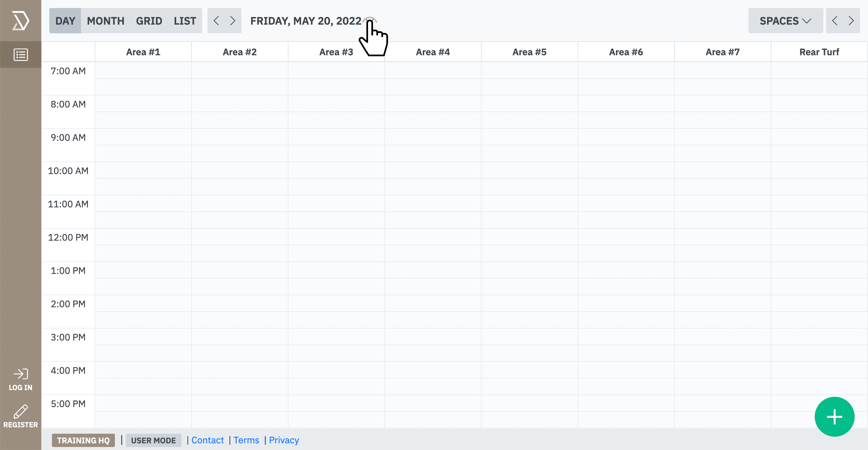Click the 3:00 PM time label
This screenshot has width=868, height=450.
pos(68,337)
